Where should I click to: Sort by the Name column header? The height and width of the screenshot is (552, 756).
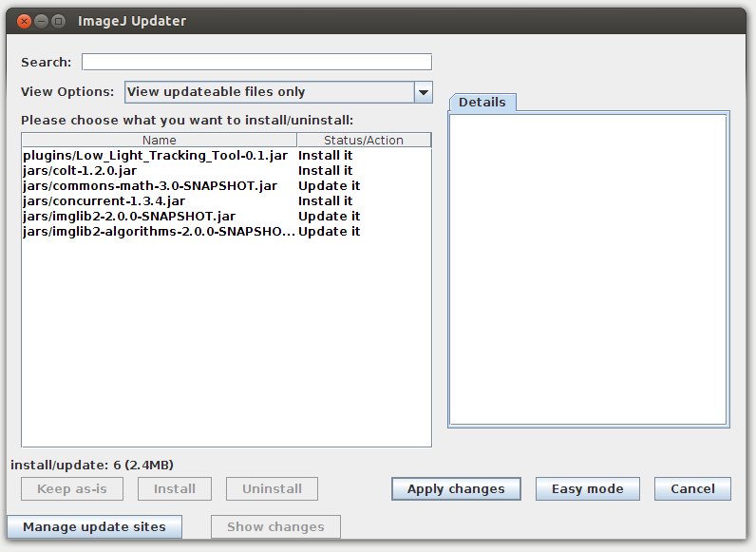160,140
